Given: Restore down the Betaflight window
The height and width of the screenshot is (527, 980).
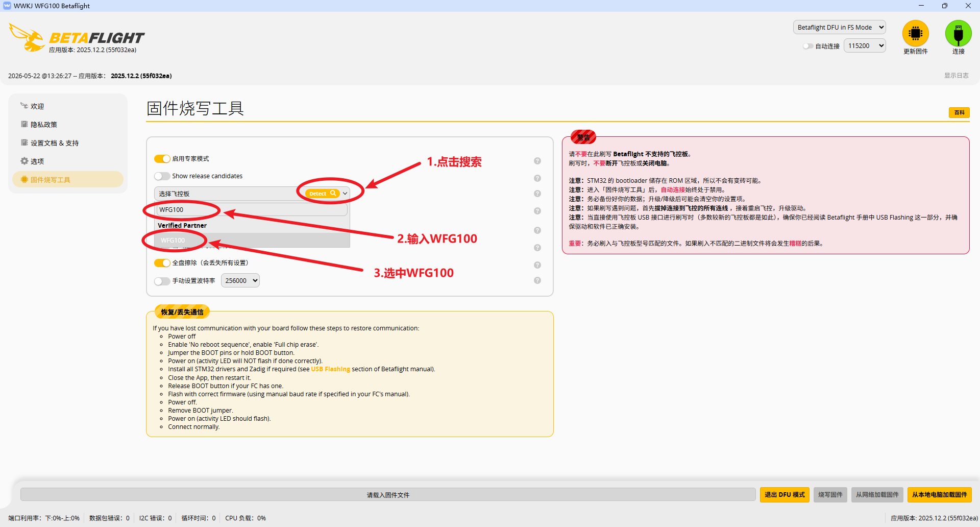Looking at the screenshot, I should click(945, 6).
